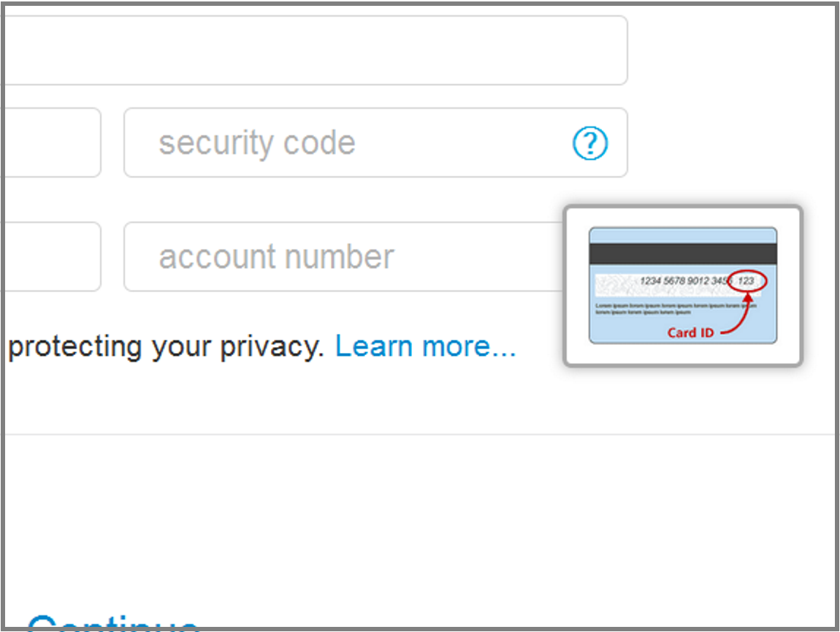The width and height of the screenshot is (840, 632).
Task: Click the circled 123 Card ID on card image
Action: [745, 280]
